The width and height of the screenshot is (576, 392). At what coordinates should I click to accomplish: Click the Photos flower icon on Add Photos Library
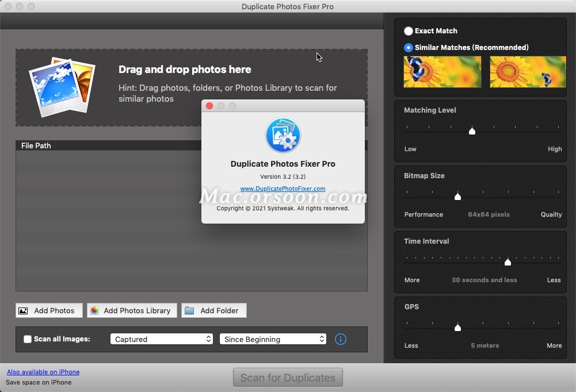[94, 310]
